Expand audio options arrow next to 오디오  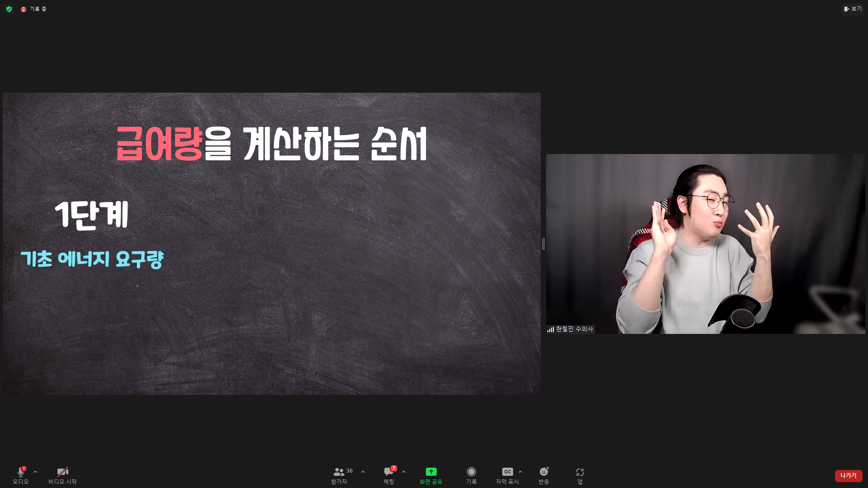point(35,472)
